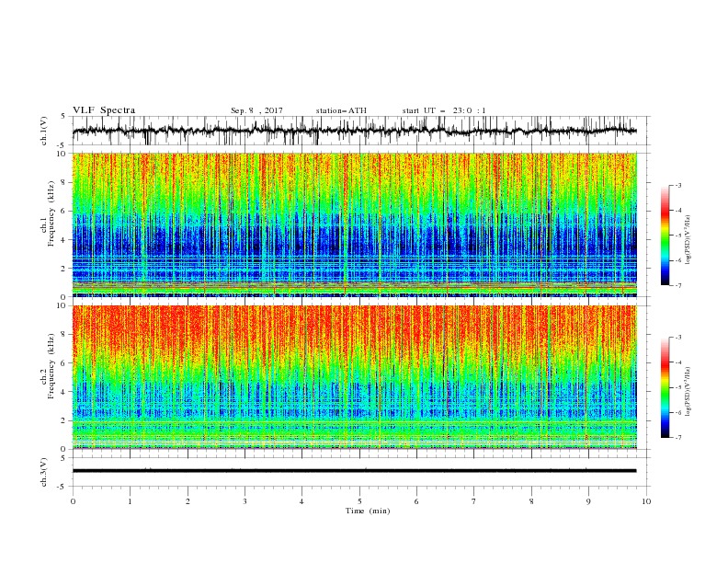Screen dimensions: 728x563
Task: Click the "ch.3(V)" axis label
Action: point(44,472)
